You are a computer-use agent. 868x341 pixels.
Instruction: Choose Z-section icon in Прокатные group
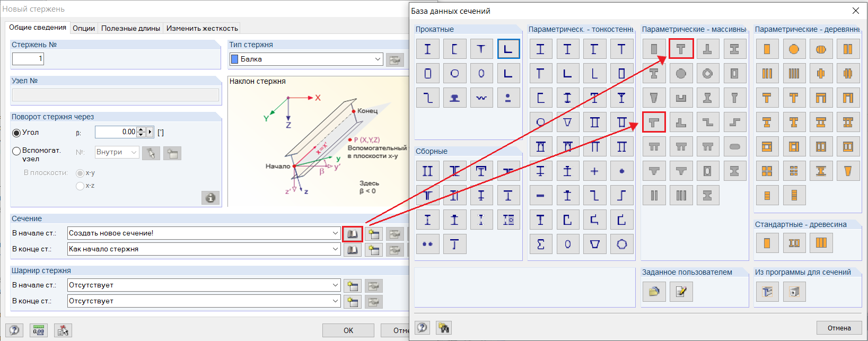(428, 98)
